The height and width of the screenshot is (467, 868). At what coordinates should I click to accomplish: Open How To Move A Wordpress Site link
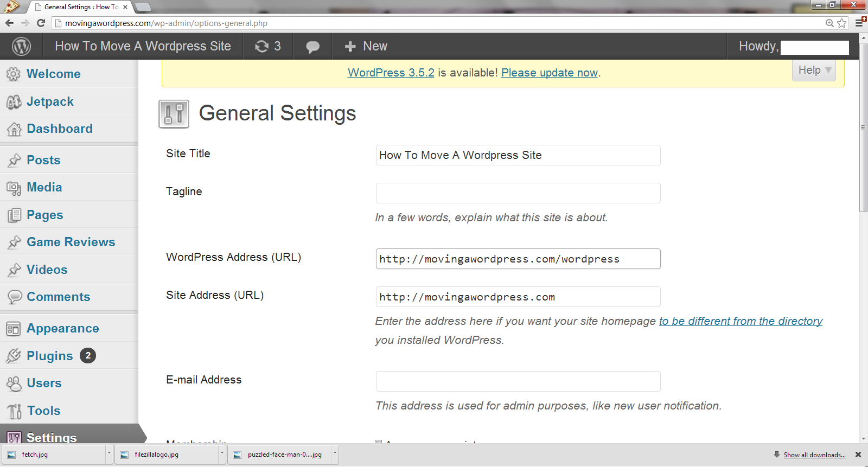tap(143, 47)
